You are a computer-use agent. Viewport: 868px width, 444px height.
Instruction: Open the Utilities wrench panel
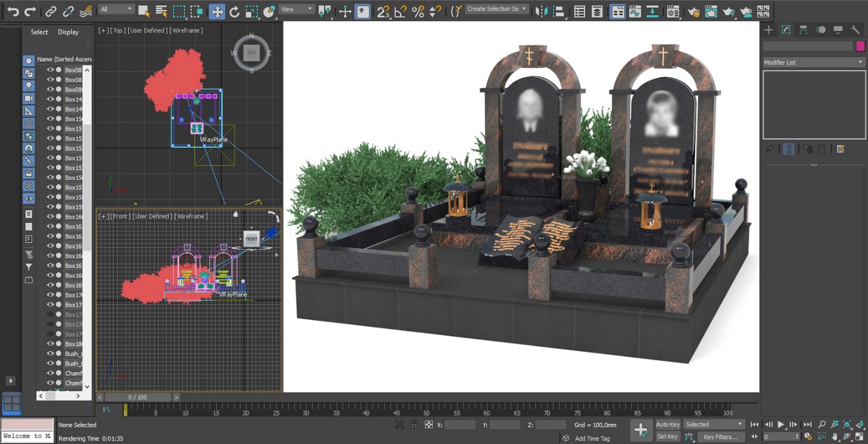point(855,30)
